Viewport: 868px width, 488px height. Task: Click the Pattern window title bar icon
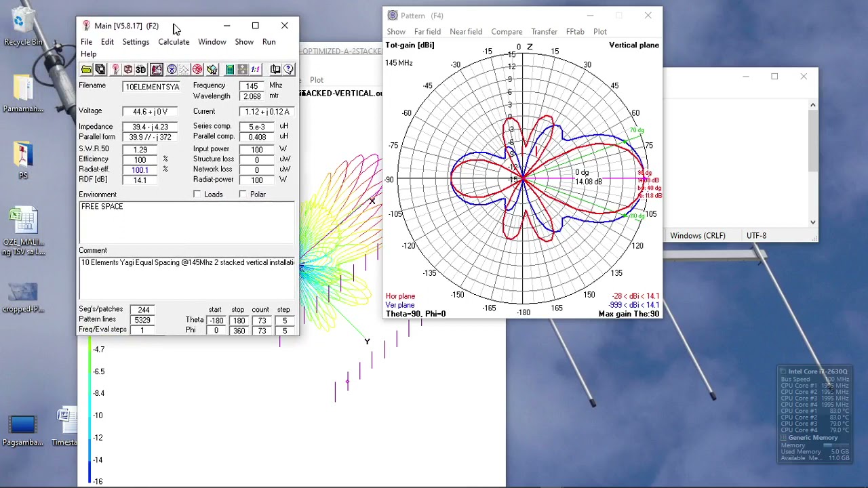(x=393, y=16)
